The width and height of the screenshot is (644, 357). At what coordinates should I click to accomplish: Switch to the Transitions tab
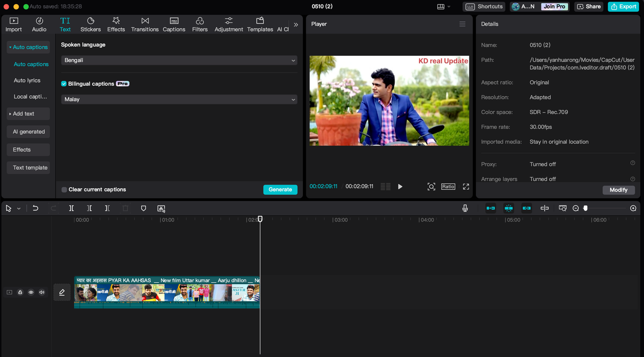(145, 24)
